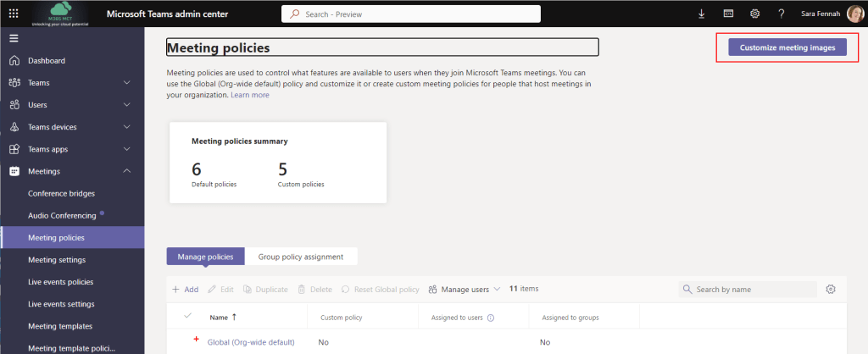Toggle the select-all checkmark in table header
The width and height of the screenshot is (868, 354).
[187, 317]
